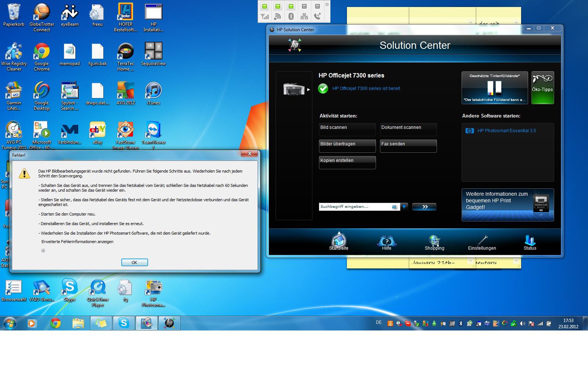Open the Status icon in Solution Center
Viewport: 588px width, 376px height.
tap(530, 243)
